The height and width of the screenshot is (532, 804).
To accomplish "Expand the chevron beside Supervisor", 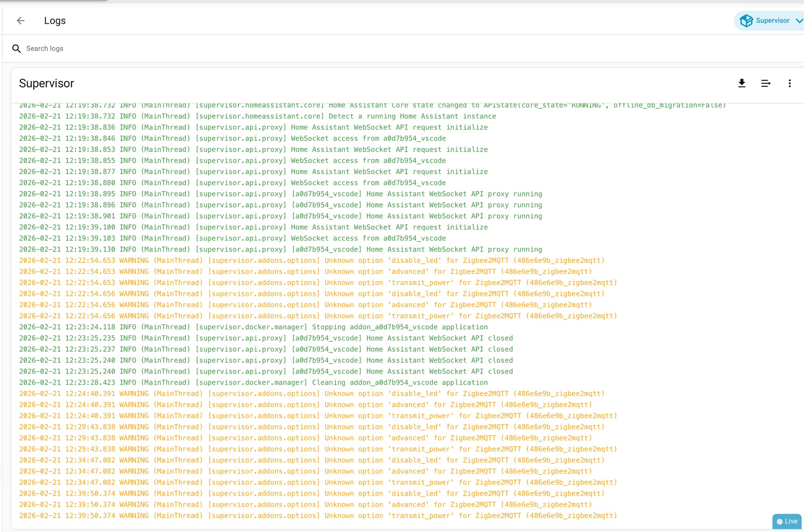I will [x=799, y=21].
